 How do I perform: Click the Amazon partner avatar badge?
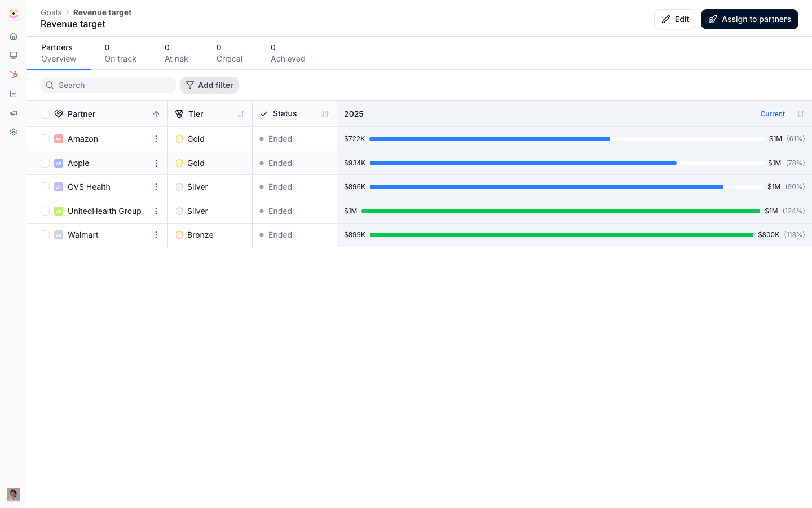pos(59,139)
